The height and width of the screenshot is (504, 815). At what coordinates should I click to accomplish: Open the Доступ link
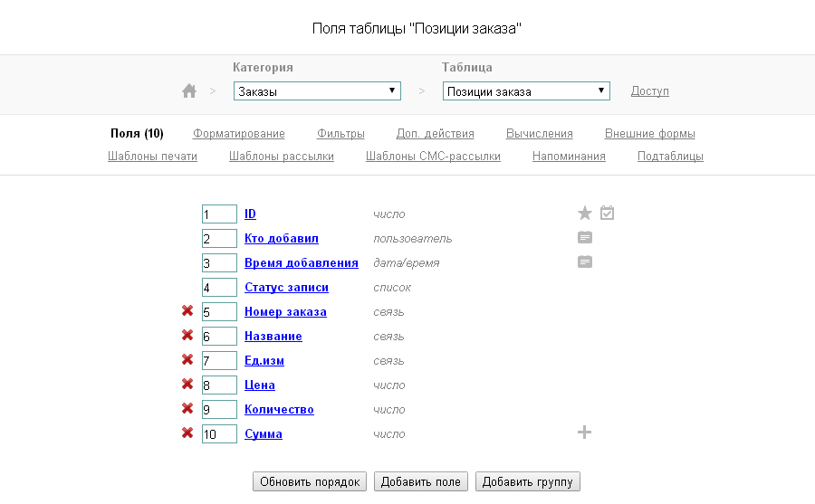coord(650,91)
